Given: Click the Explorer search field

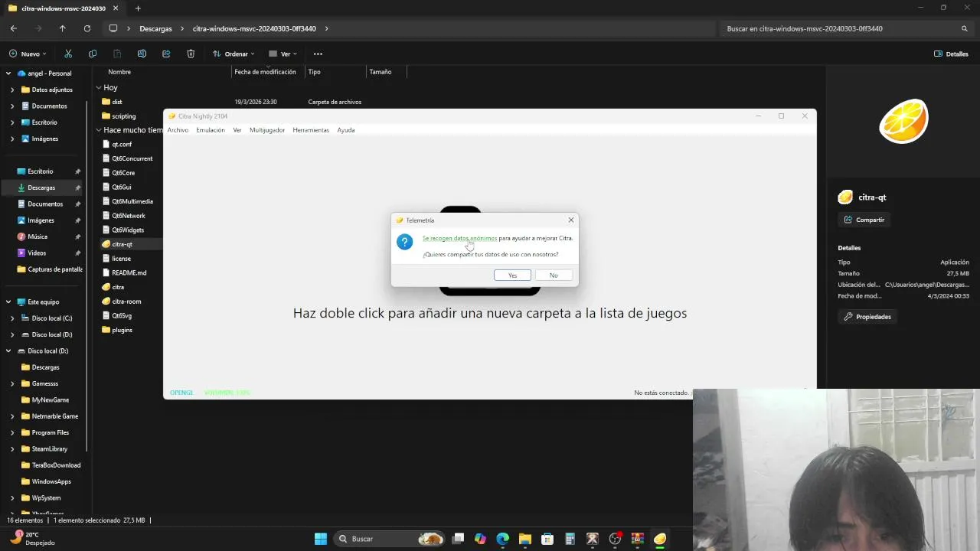Looking at the screenshot, I should pyautogui.click(x=846, y=28).
